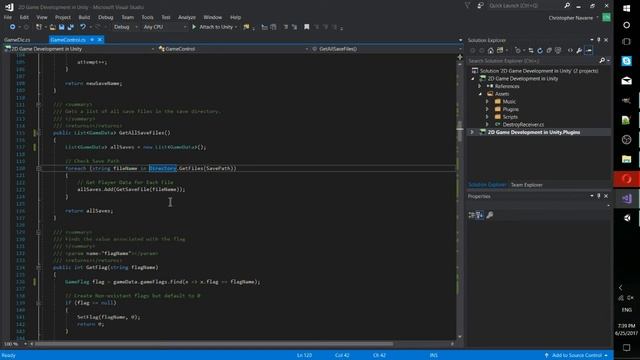Screen dimensions: 640x360
Task: Click the Collapse All icon in Solution Explorer
Action: 549,51
